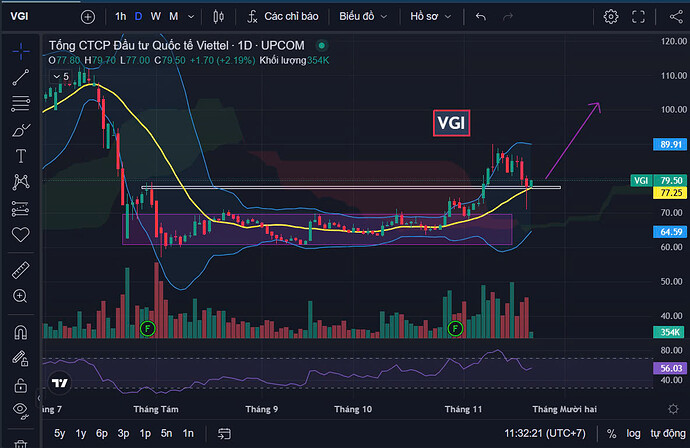
Task: Open go-to-date calendar icon
Action: [224, 433]
